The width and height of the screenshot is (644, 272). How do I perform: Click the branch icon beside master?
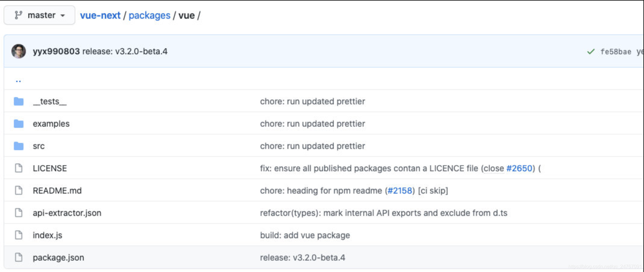[x=19, y=15]
